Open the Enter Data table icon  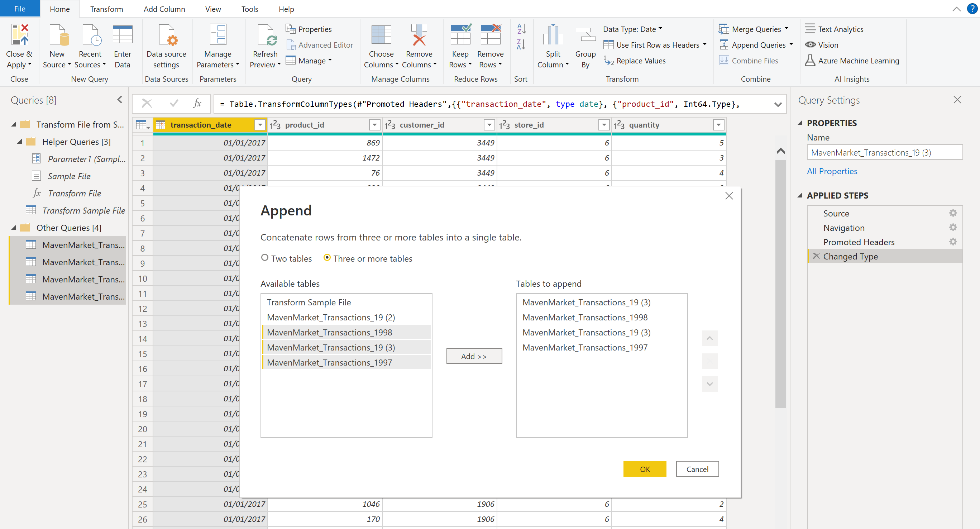(x=123, y=35)
